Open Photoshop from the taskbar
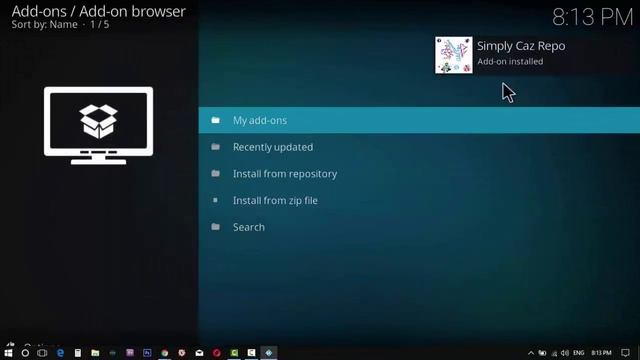This screenshot has height=360, width=640. pyautogui.click(x=147, y=353)
